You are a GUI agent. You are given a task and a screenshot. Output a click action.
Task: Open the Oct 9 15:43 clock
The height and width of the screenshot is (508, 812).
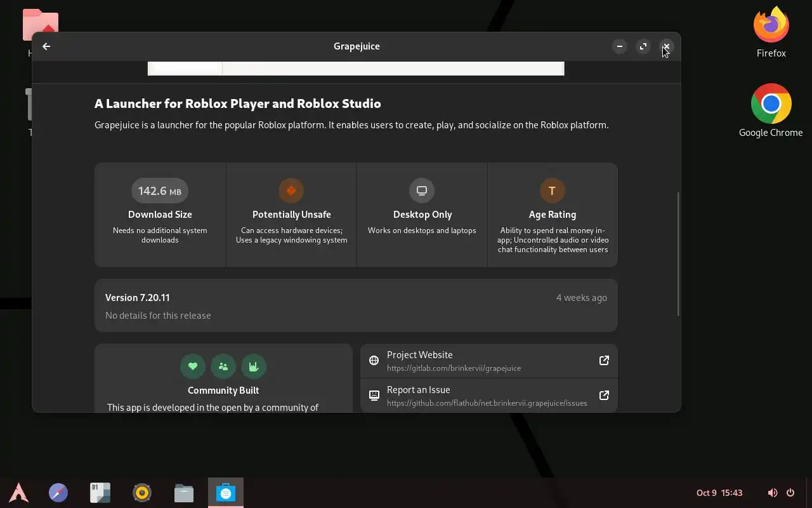pyautogui.click(x=719, y=493)
